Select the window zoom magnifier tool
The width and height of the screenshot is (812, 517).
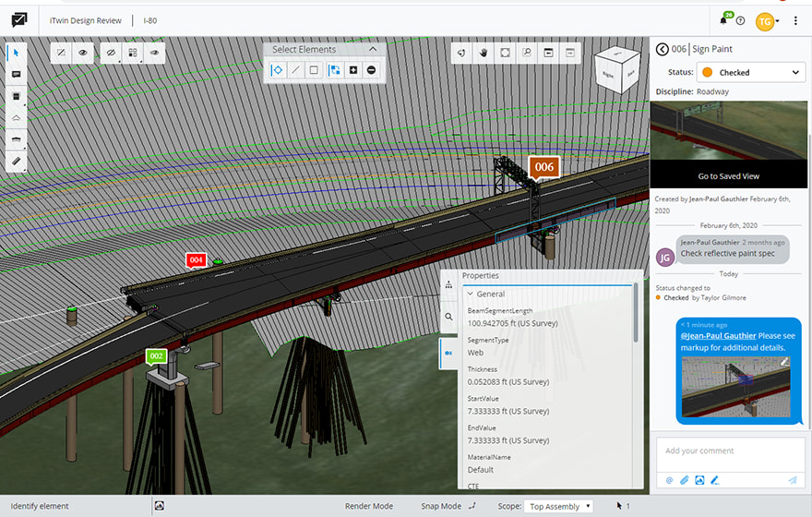point(527,53)
